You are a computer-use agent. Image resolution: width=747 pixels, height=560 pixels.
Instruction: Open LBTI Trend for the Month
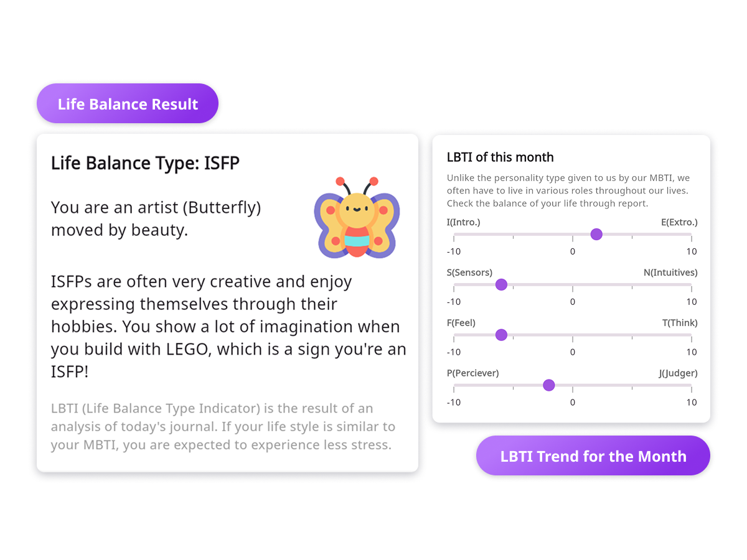[x=593, y=455]
